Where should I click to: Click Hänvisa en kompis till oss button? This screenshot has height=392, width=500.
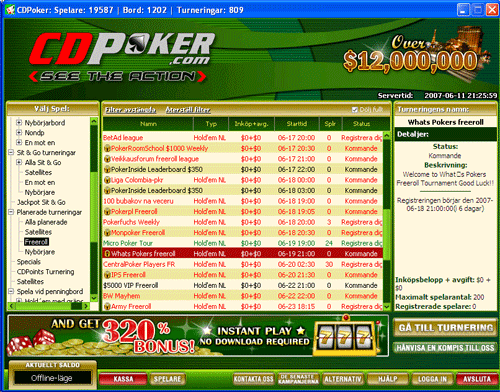(446, 348)
